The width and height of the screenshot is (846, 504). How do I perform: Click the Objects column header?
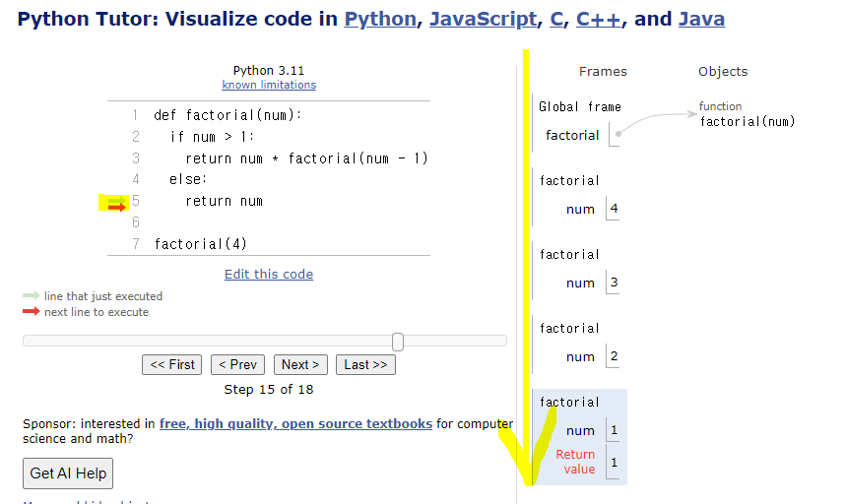(723, 72)
